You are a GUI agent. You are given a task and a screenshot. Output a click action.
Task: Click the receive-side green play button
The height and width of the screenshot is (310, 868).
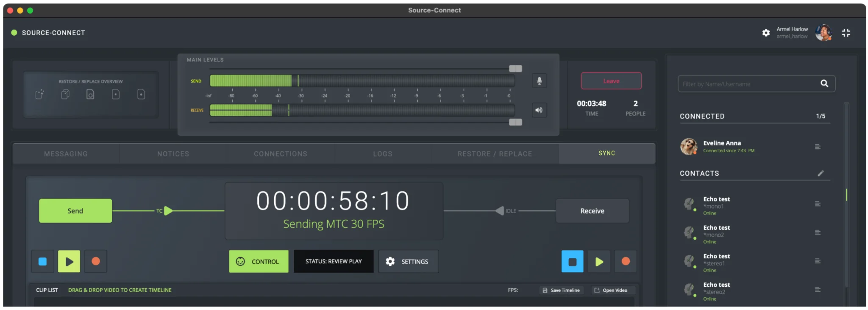point(599,261)
